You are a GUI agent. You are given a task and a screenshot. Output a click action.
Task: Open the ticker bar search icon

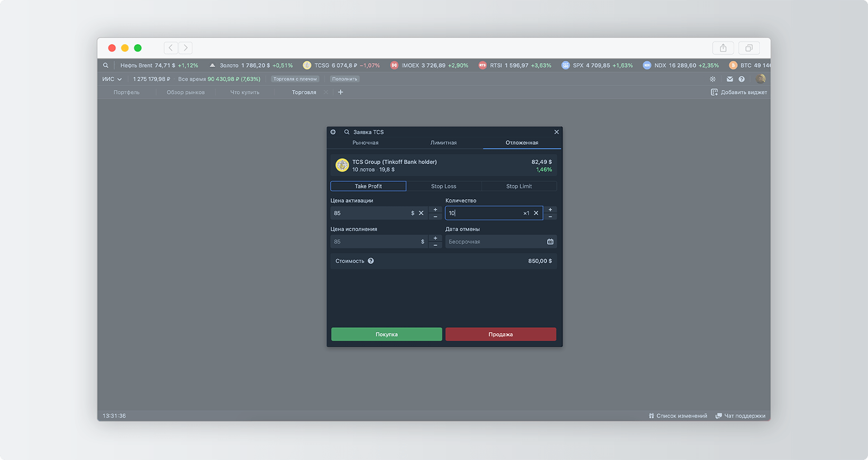click(106, 65)
